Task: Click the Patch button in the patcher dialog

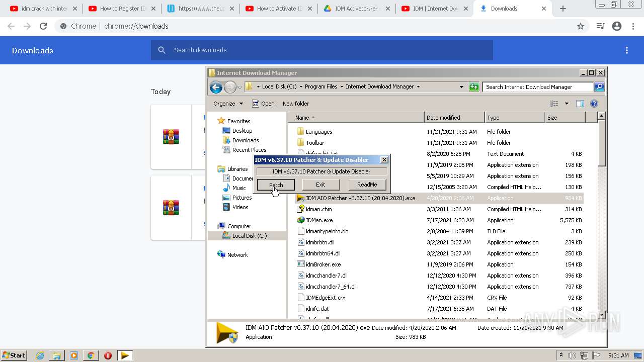Action: (x=276, y=185)
